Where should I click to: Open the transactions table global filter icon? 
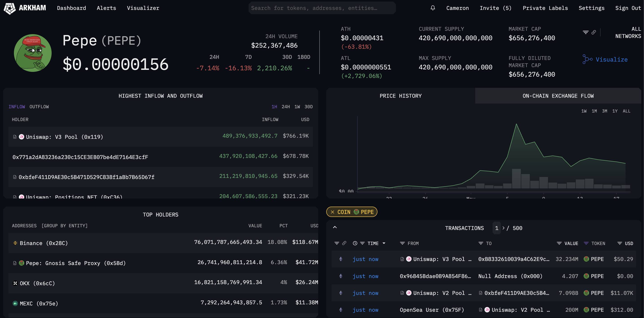click(337, 243)
